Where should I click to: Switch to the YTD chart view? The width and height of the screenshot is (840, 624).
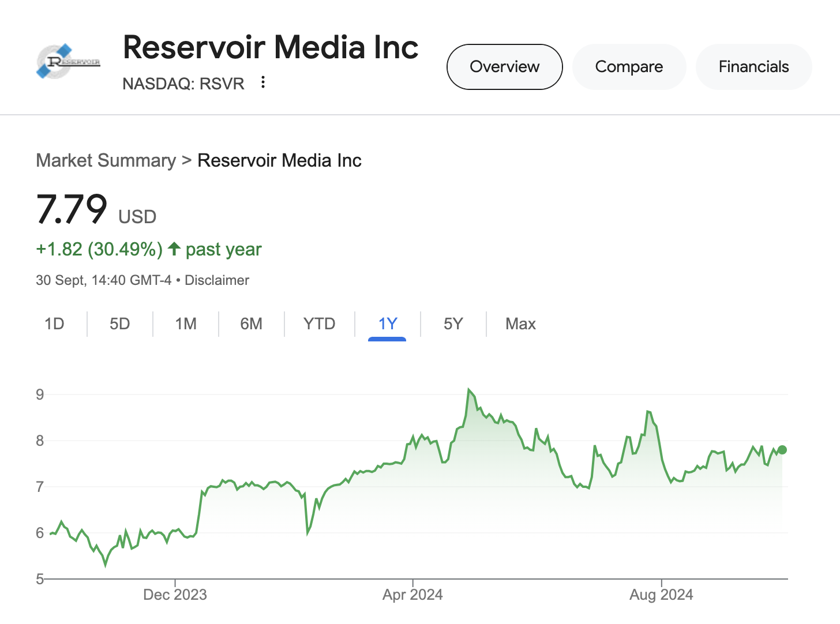318,324
